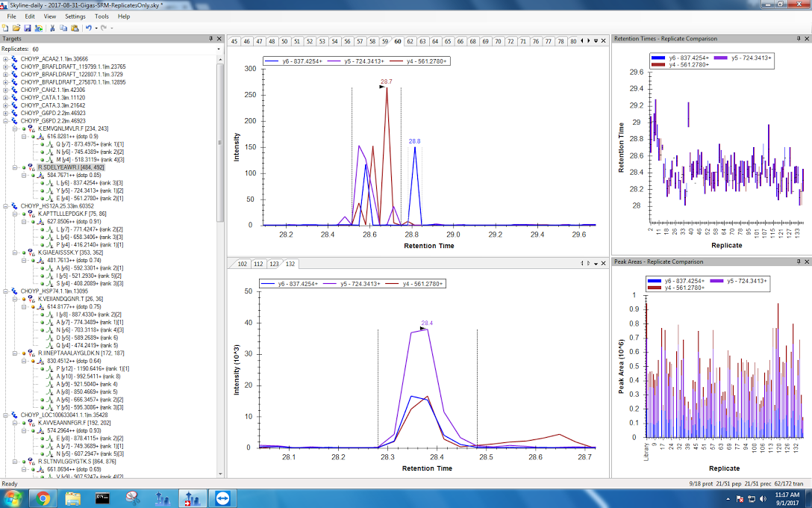Open the Replicates dropdown in the Targets panel
This screenshot has height=508, width=812.
(218, 49)
